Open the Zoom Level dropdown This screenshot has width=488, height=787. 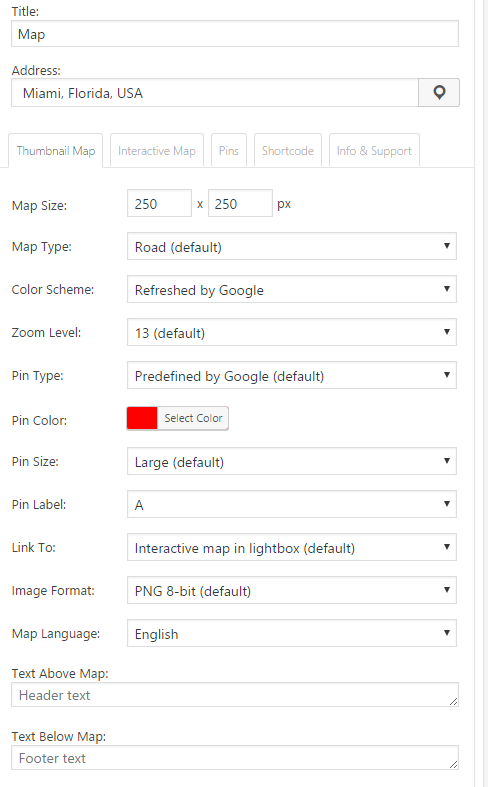tap(292, 332)
